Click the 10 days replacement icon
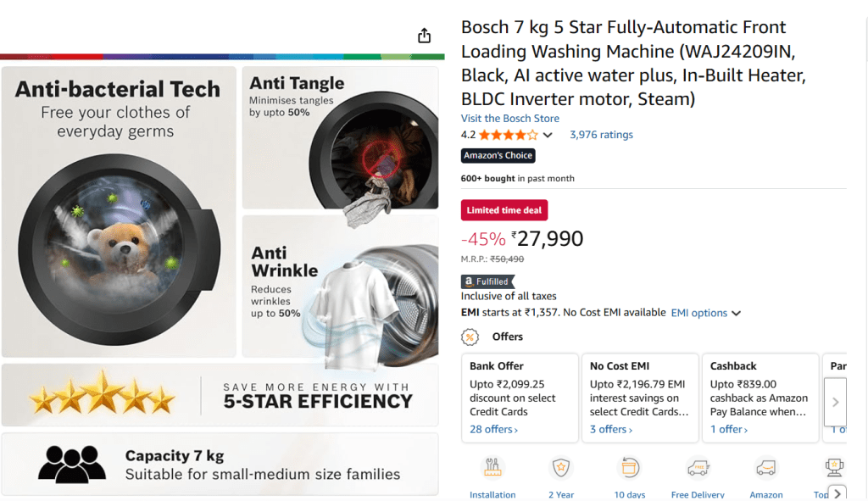 coord(630,468)
